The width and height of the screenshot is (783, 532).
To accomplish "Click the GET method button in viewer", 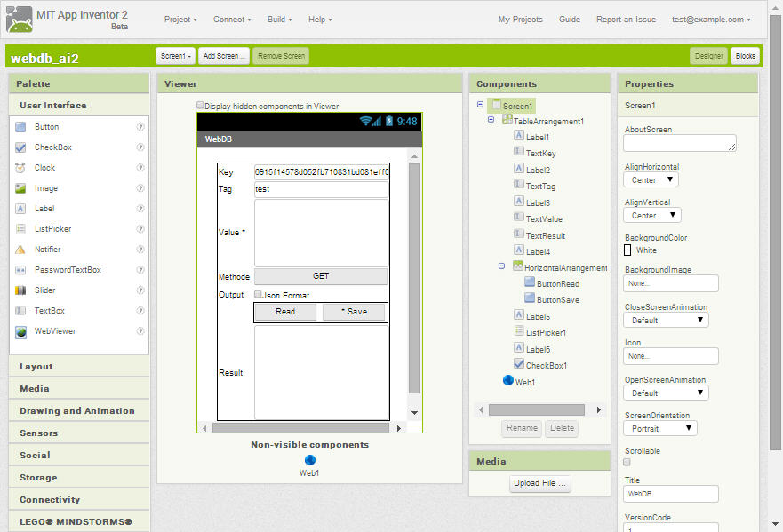I will 321,276.
